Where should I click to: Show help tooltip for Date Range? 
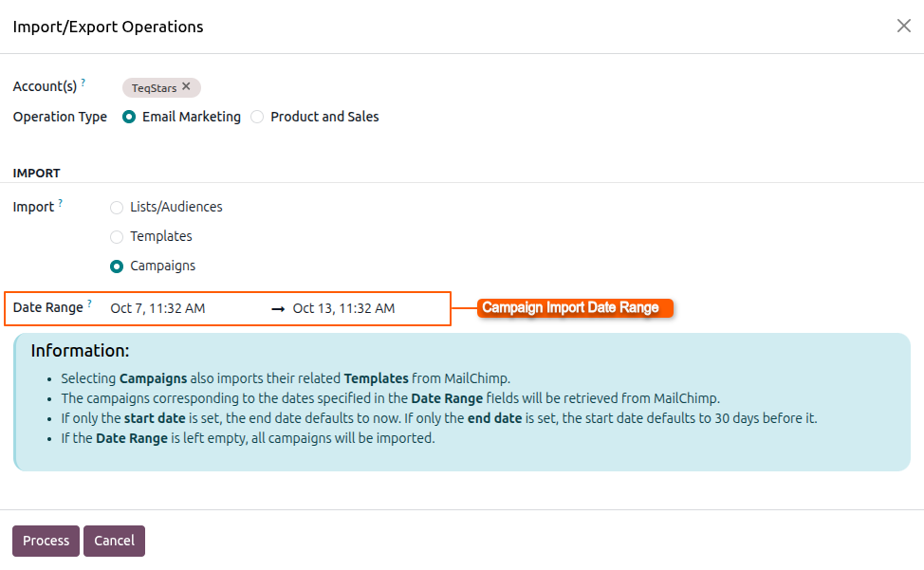[x=89, y=303]
